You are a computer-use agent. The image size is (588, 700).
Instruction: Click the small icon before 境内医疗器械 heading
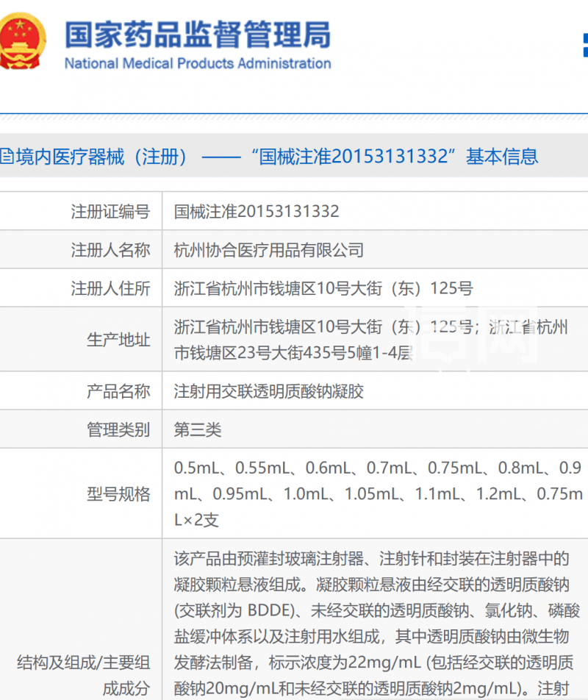tap(5, 156)
